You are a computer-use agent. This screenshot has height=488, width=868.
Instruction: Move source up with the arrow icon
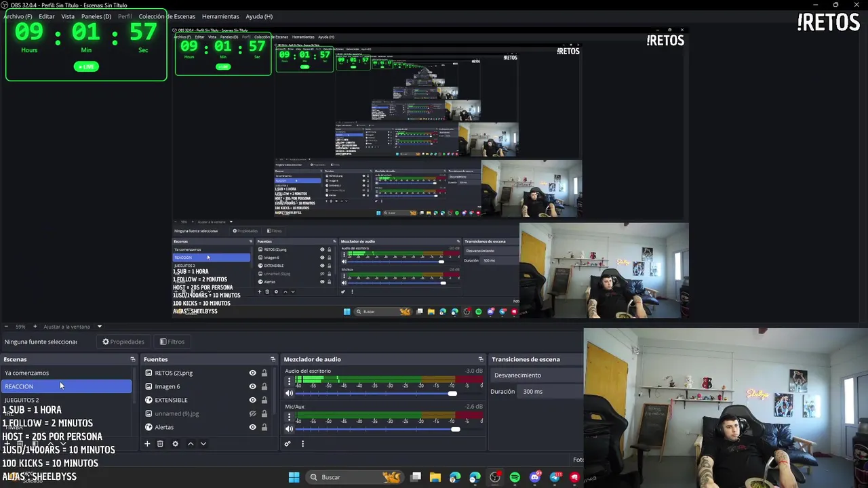click(191, 444)
